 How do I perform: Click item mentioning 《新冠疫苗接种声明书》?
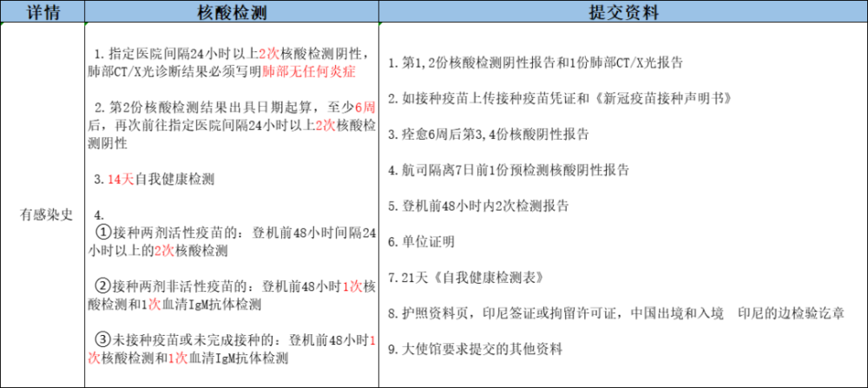(x=560, y=99)
